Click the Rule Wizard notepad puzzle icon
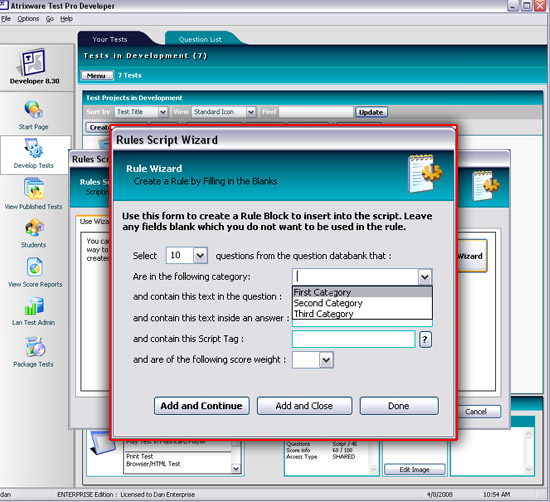550x502 pixels. tap(424, 173)
